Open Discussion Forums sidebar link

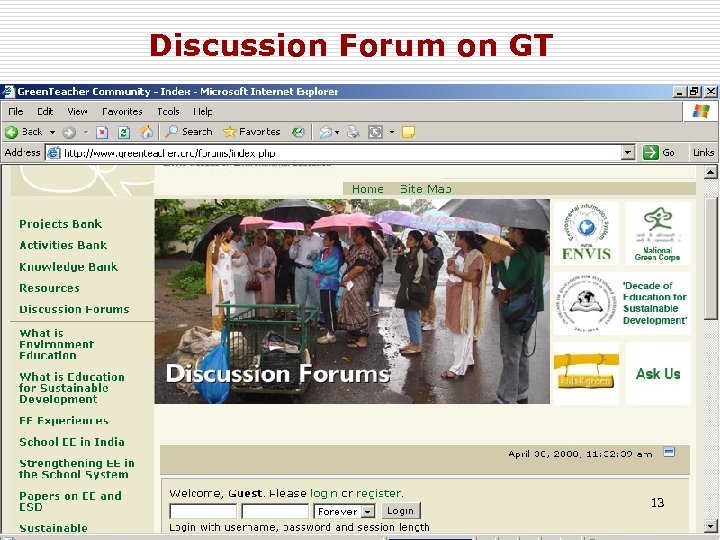pos(74,309)
